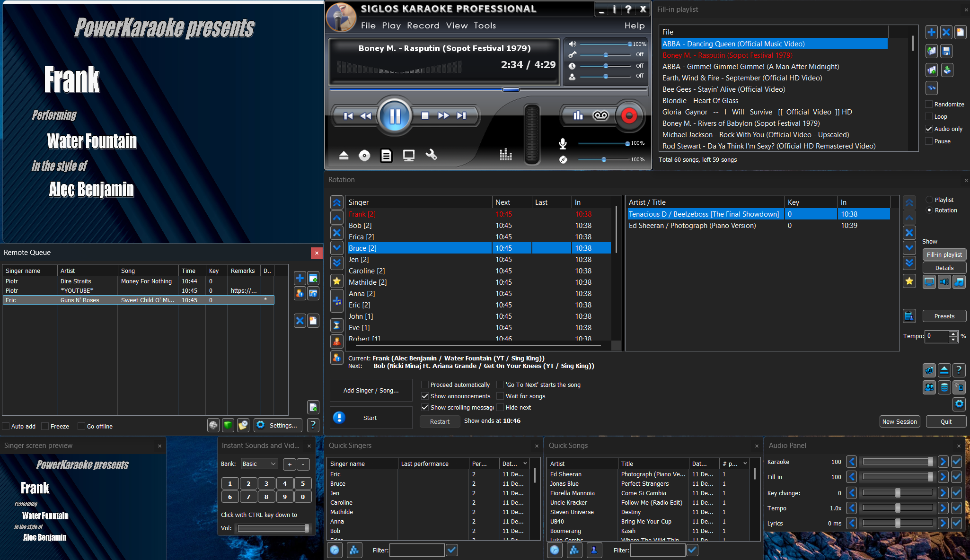Open the playlist document icon in player
The image size is (970, 560).
tap(387, 156)
